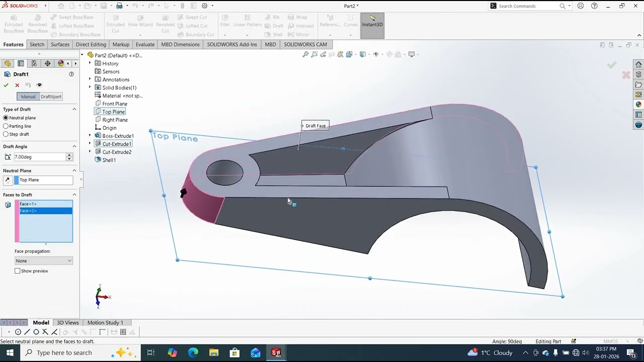Cancel the Draft1 feature with red X
644x362 pixels.
tap(17, 85)
